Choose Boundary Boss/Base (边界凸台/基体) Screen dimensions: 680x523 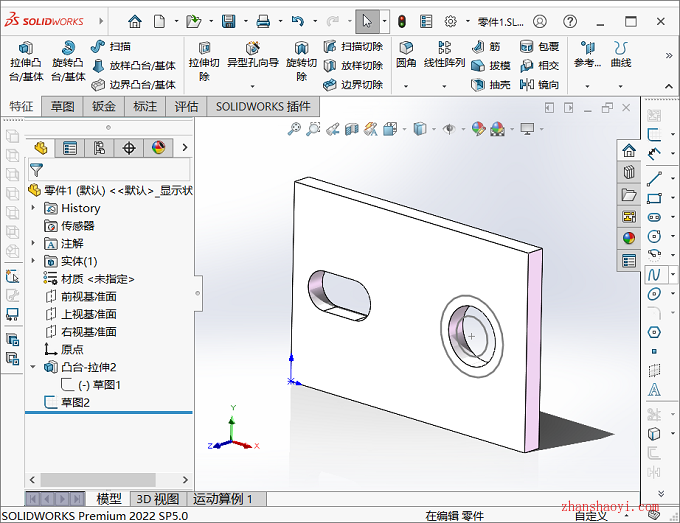134,85
